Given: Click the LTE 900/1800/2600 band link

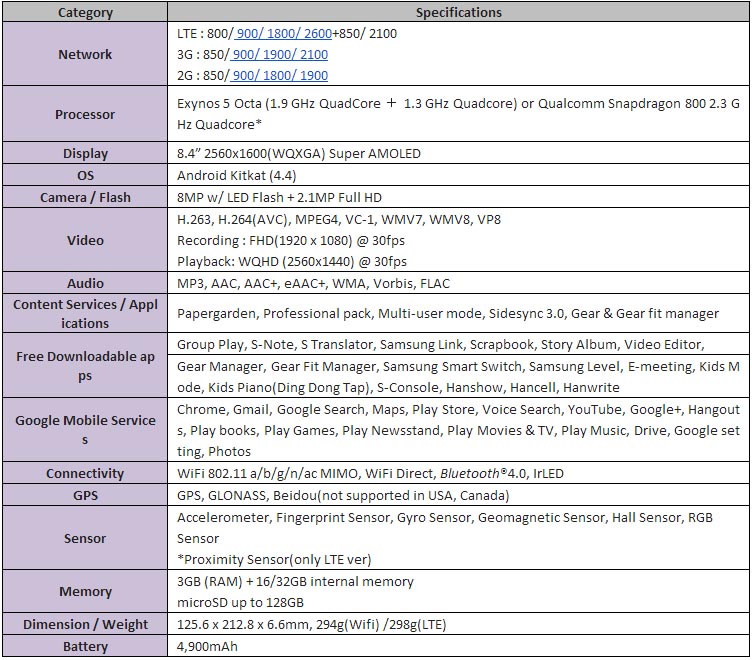Looking at the screenshot, I should pyautogui.click(x=283, y=34).
